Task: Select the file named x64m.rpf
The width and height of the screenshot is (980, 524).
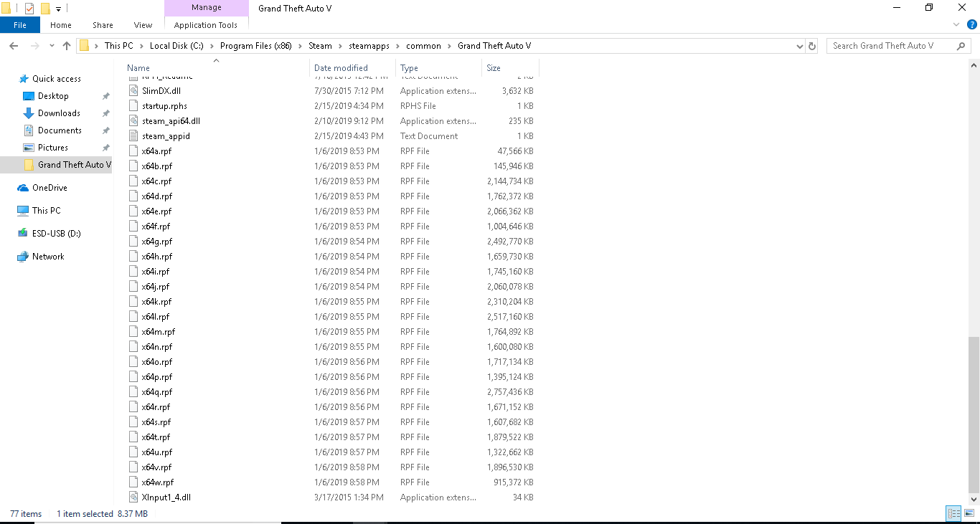Action: tap(159, 332)
